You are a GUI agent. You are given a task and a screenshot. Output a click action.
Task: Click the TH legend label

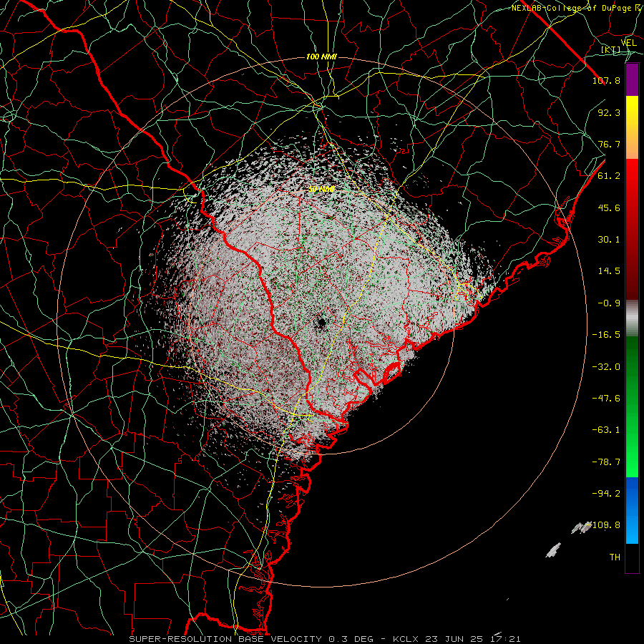tap(615, 557)
